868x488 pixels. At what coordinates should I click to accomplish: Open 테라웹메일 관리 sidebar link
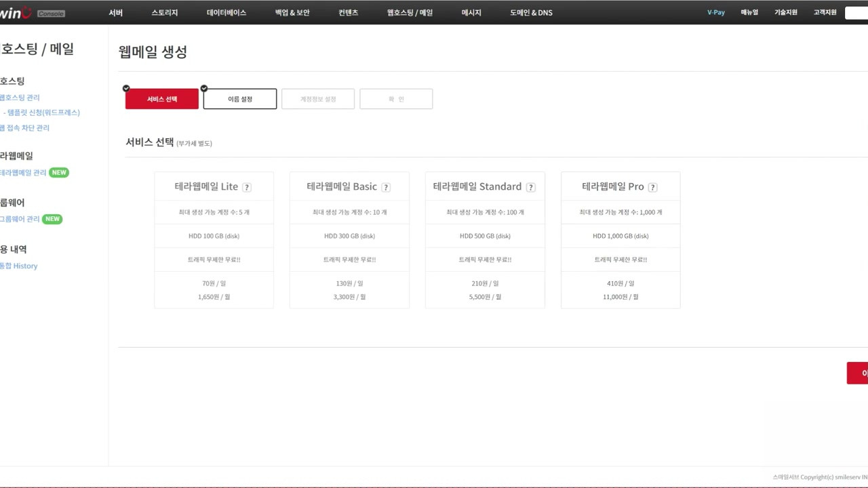point(23,173)
